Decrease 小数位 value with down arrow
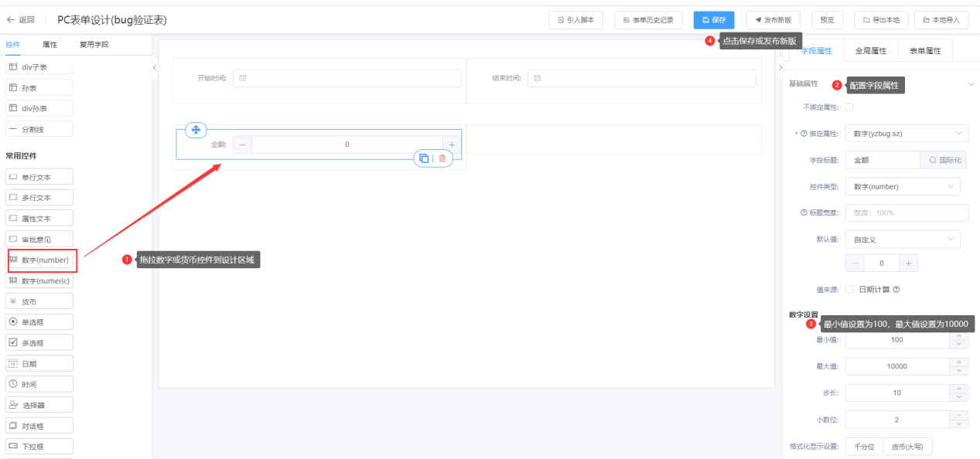 tap(959, 424)
